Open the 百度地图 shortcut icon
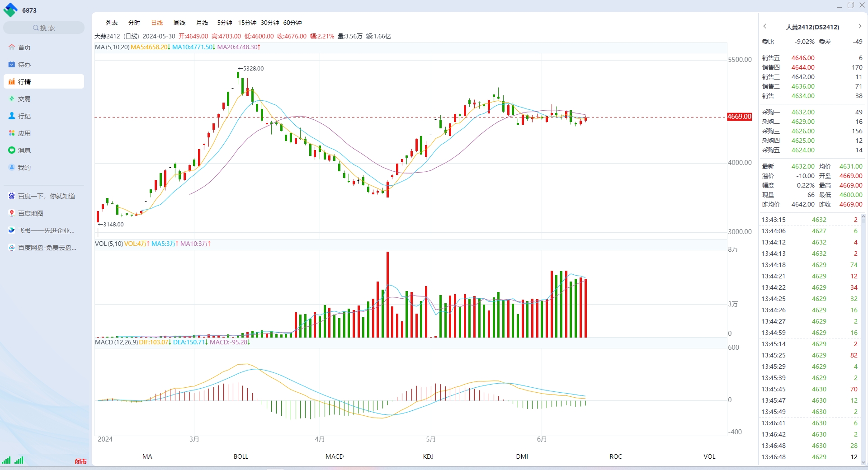 (12, 213)
